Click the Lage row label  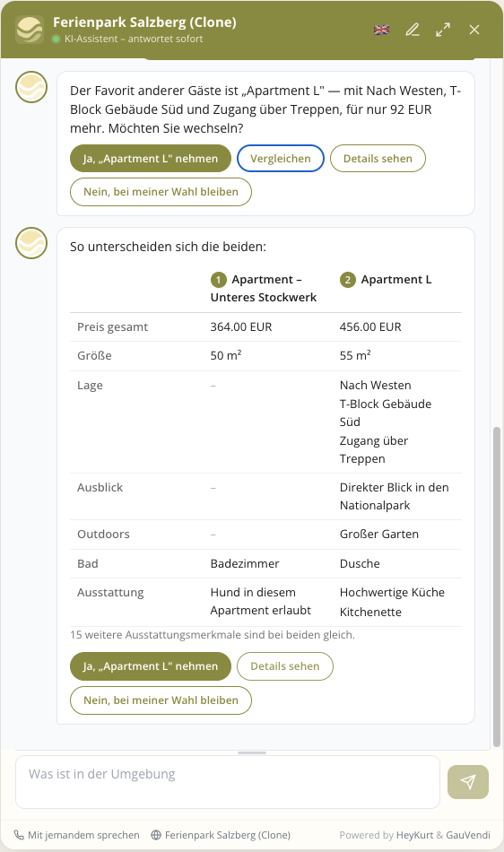(x=90, y=386)
